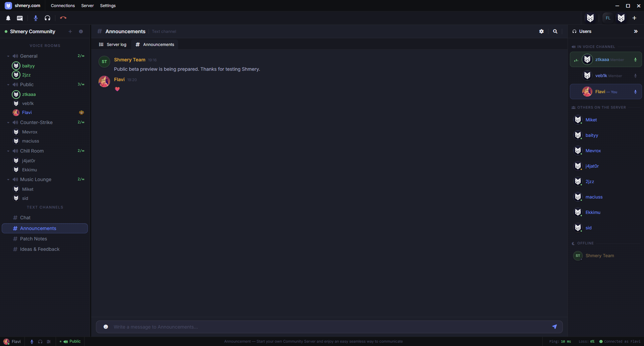This screenshot has width=644, height=346.
Task: Click the shmery.com logo
Action: [22, 6]
